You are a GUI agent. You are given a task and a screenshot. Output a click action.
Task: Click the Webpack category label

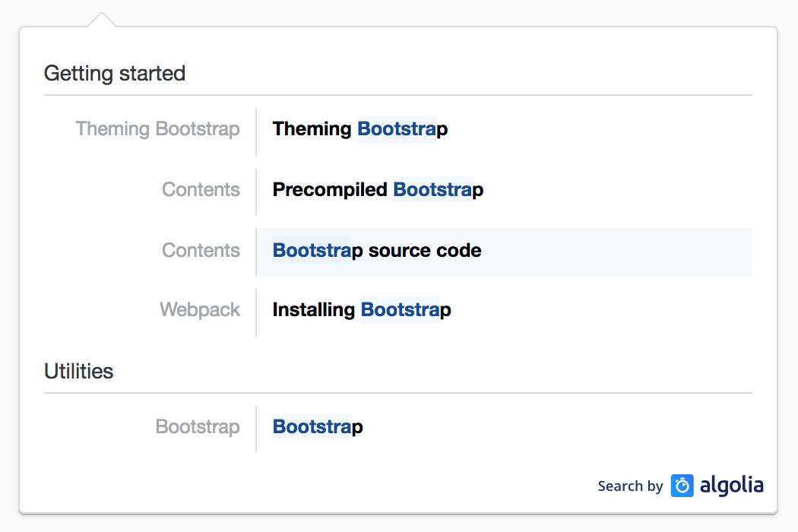pyautogui.click(x=200, y=310)
